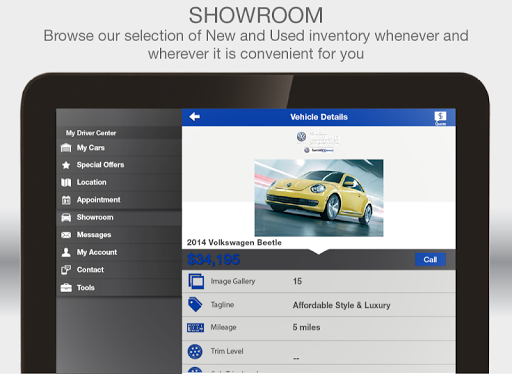Open the Tools menu item
Viewport: 512px width, 374px height.
pos(119,287)
